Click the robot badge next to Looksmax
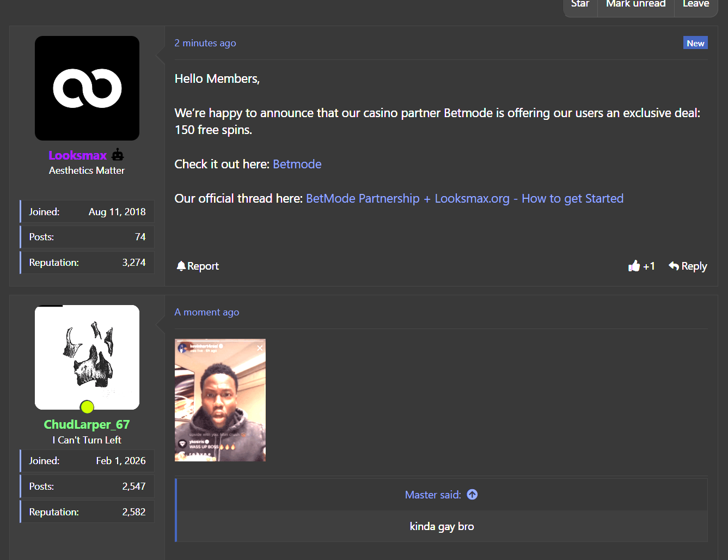Screen dimensions: 728x560 click(118, 155)
